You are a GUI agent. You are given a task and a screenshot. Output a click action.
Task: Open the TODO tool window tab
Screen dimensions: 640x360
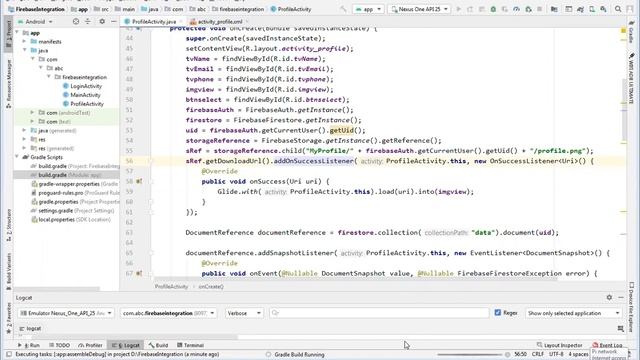59,345
